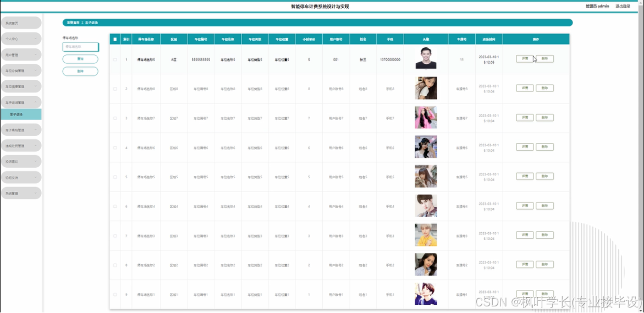Click 删除 in row 停车场名称8
Viewport: 644px width, 313px height.
pos(544,88)
